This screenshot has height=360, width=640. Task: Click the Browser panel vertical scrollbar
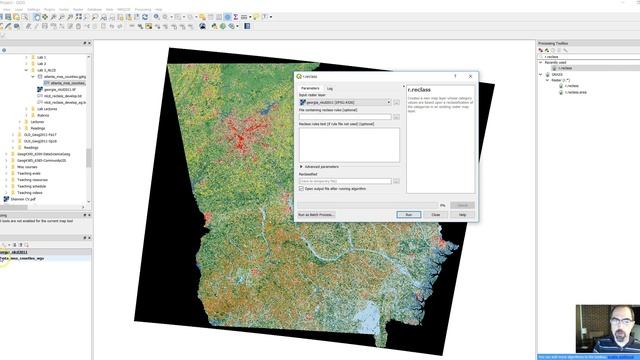click(89, 157)
